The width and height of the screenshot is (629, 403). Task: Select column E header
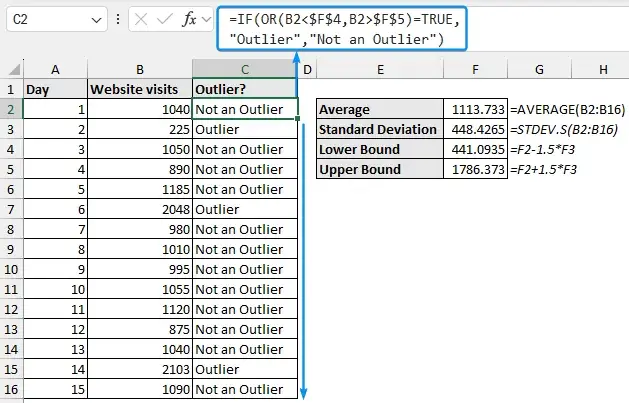[380, 69]
